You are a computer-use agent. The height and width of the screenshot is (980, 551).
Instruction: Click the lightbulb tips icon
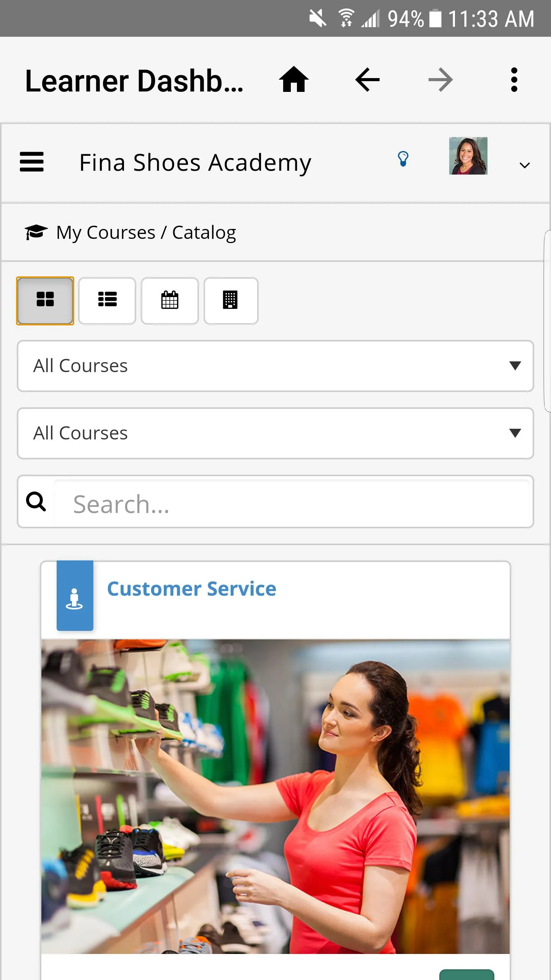pos(403,159)
